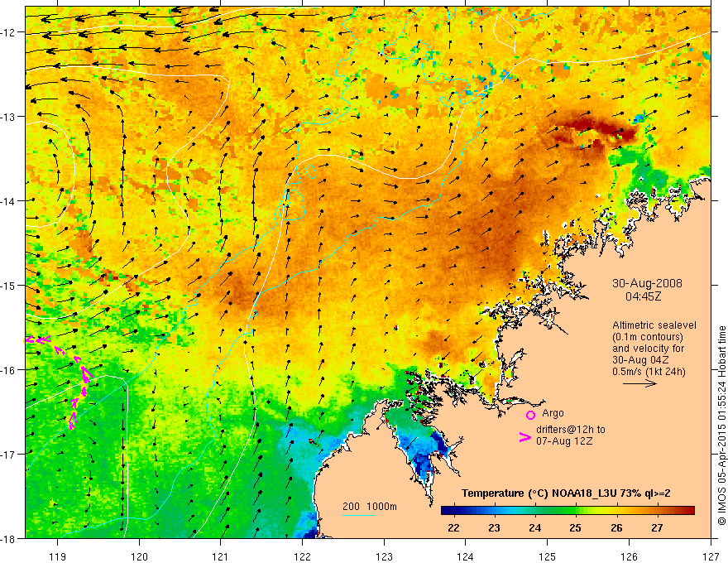Click the magenta Argo circle legend symbol
The height and width of the screenshot is (563, 728).
click(x=530, y=415)
